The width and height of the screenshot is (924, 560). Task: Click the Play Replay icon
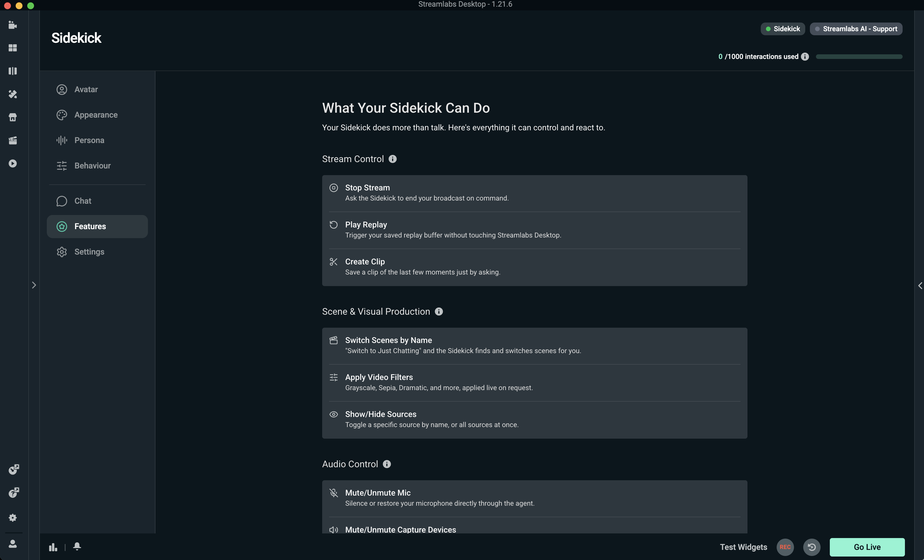(333, 225)
